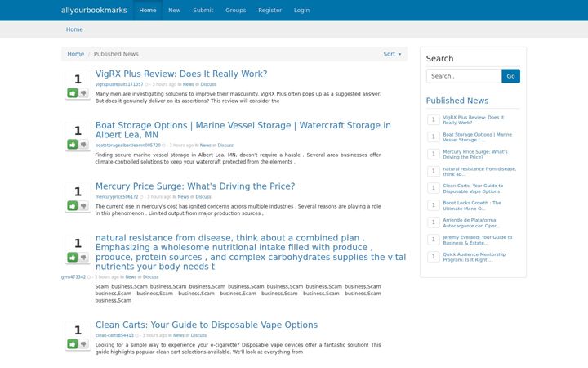Open the Groups menu item
The image size is (588, 368).
236,10
